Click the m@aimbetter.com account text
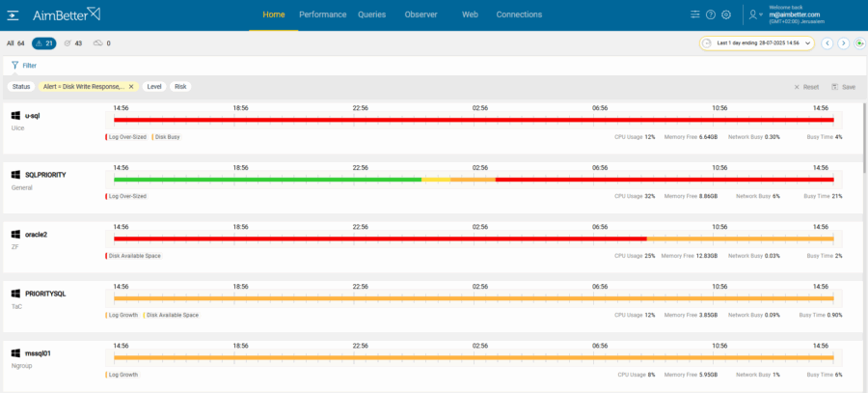The width and height of the screenshot is (868, 393). click(x=795, y=14)
